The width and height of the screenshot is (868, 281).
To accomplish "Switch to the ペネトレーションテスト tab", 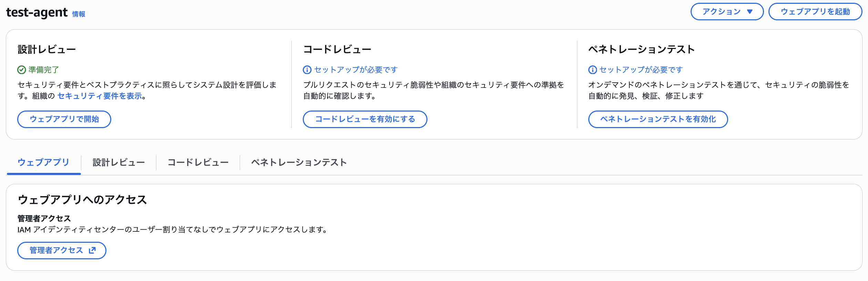I will pyautogui.click(x=299, y=162).
